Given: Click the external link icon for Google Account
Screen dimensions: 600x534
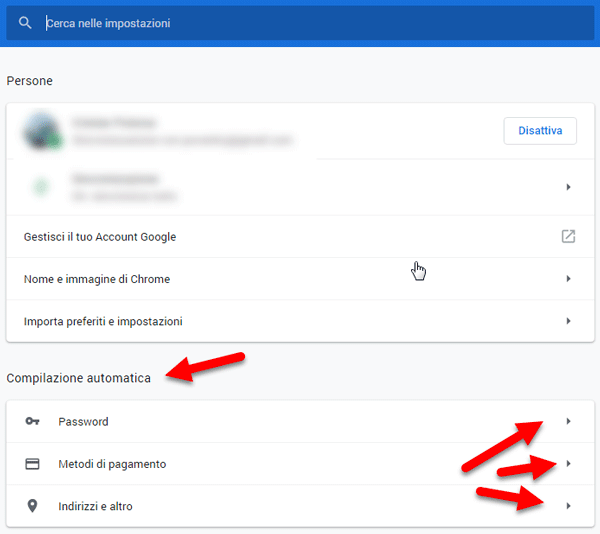Looking at the screenshot, I should (568, 236).
